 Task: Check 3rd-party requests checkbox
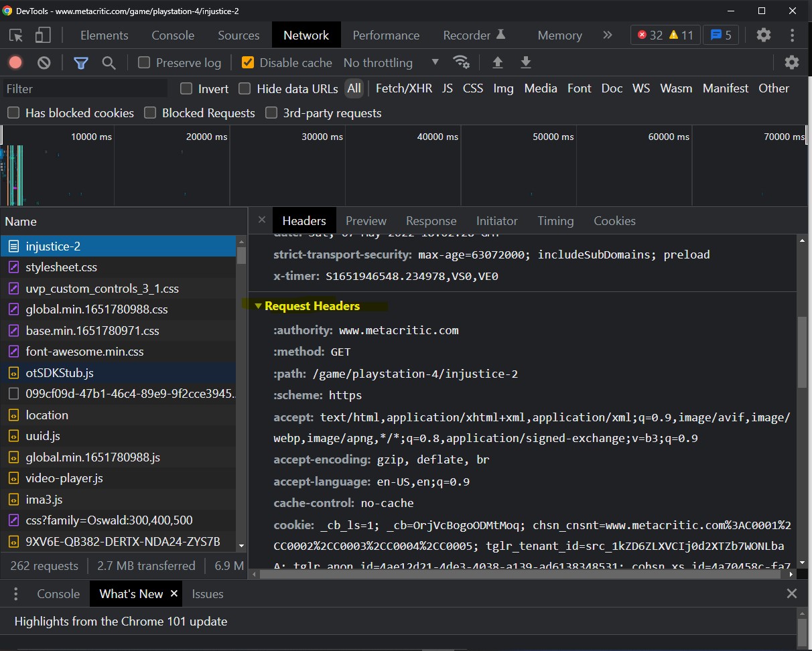tap(271, 113)
